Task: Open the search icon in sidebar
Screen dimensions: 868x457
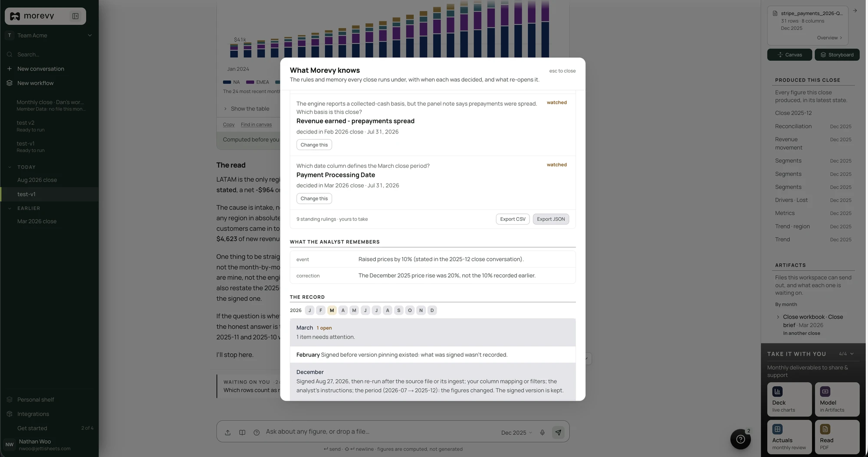Action: [x=10, y=55]
